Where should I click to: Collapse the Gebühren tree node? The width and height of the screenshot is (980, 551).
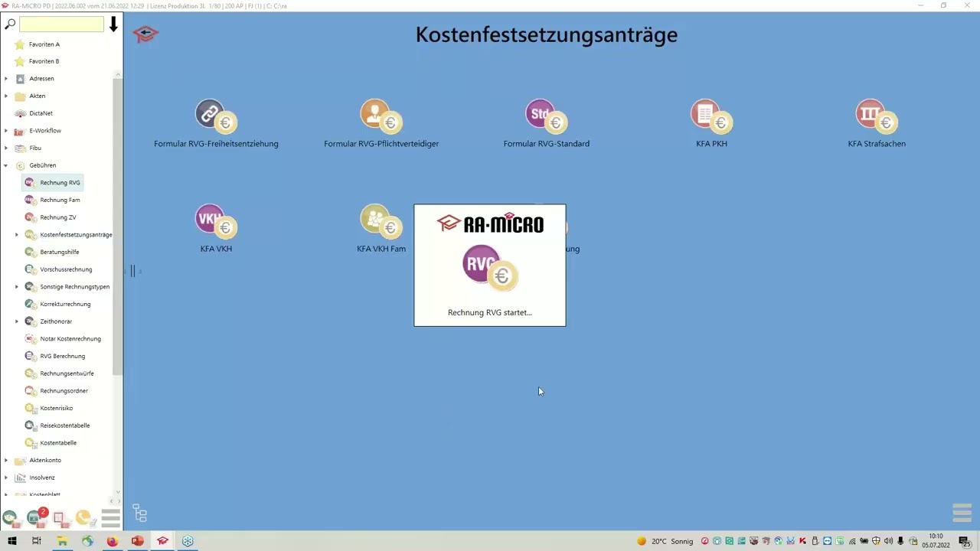pos(6,165)
